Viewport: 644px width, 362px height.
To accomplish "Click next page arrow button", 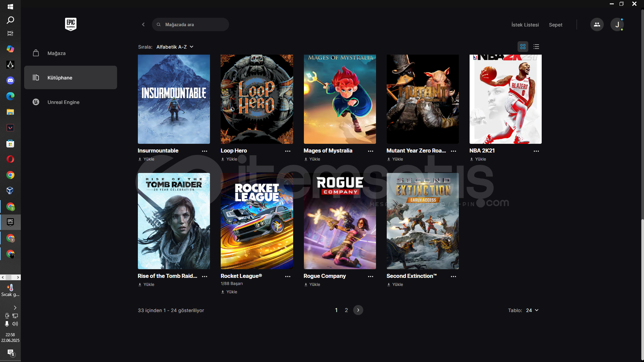I will [358, 310].
